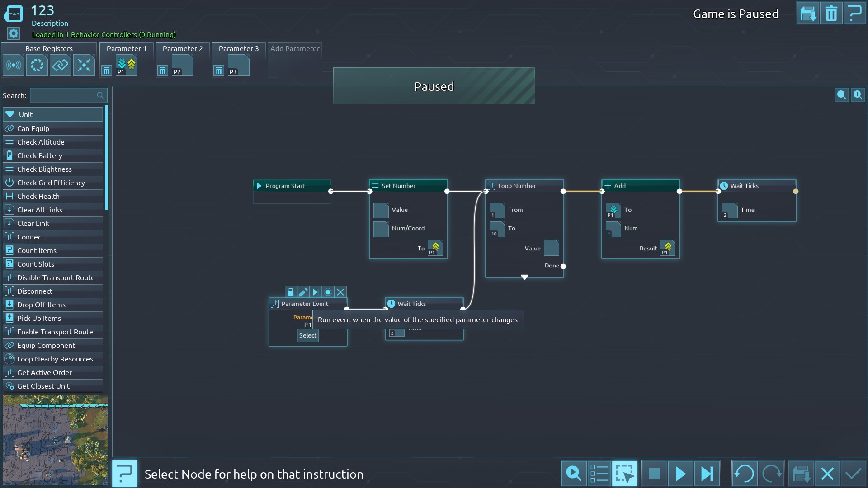Click the undo arrow icon
This screenshot has width=868, height=488.
coord(744,474)
